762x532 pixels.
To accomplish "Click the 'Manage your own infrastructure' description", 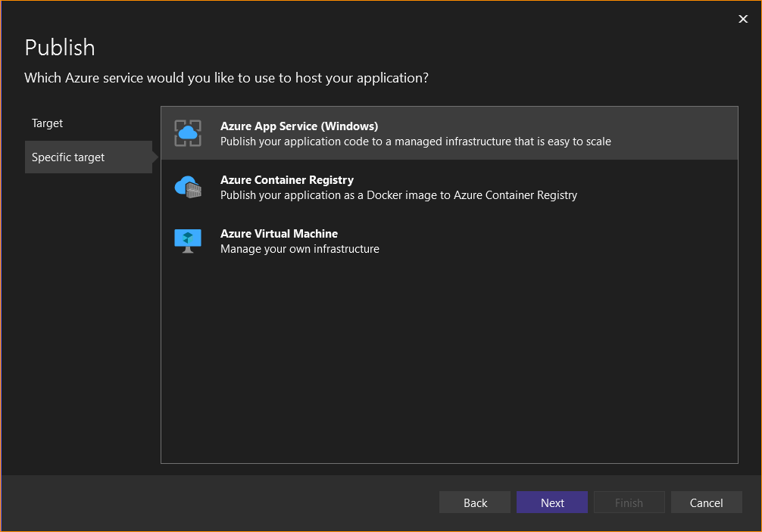I will (x=299, y=249).
